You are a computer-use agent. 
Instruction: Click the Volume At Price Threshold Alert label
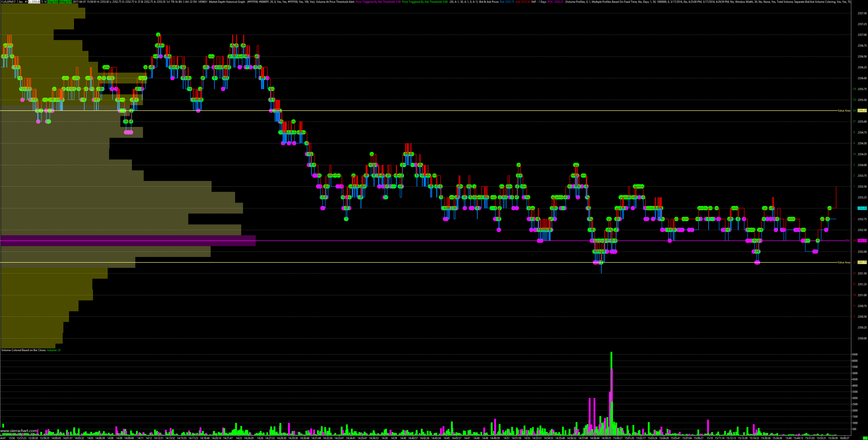point(335,2)
